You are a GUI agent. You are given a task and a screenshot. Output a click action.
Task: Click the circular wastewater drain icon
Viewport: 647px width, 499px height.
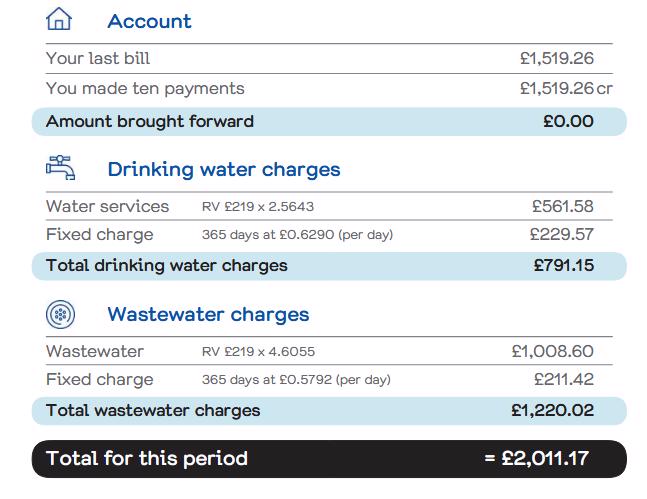(x=61, y=315)
